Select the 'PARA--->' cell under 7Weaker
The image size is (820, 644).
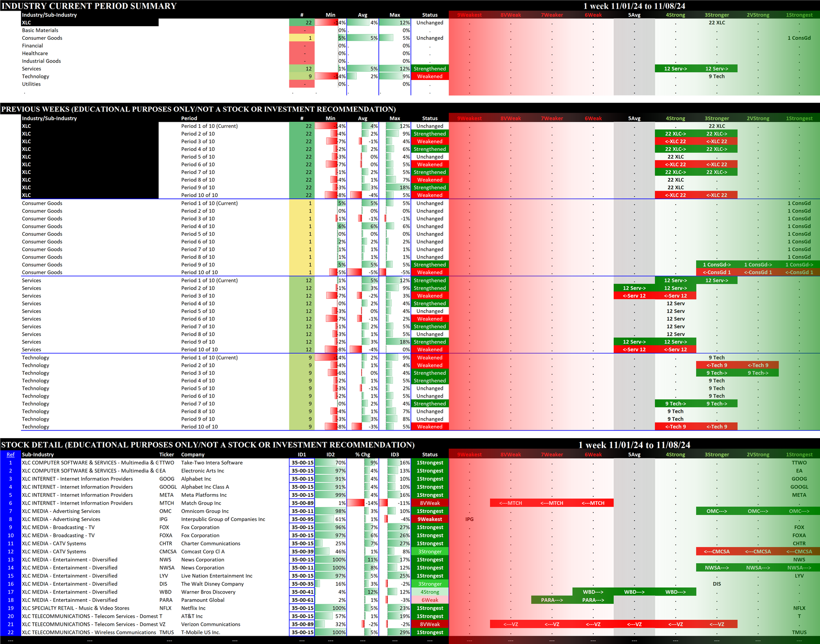pyautogui.click(x=552, y=600)
